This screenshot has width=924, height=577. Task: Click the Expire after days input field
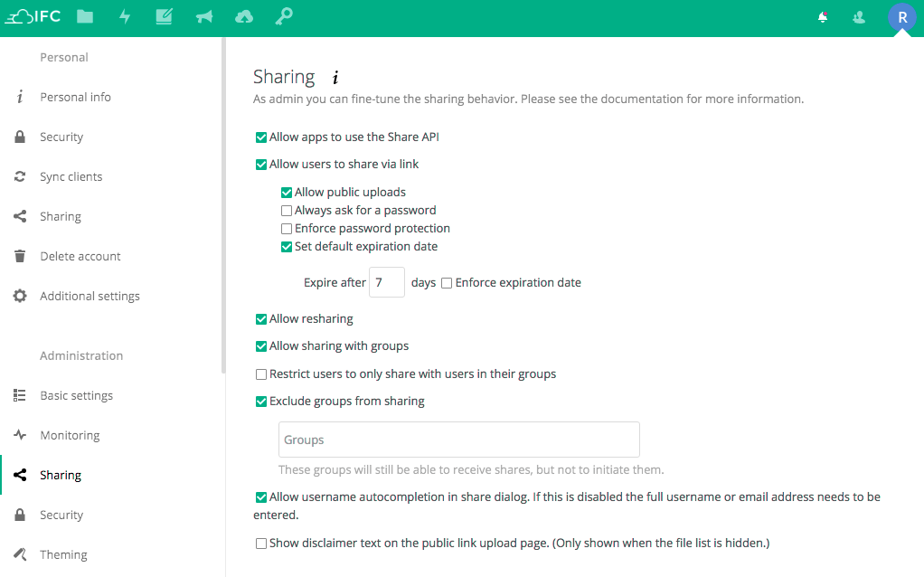[386, 283]
